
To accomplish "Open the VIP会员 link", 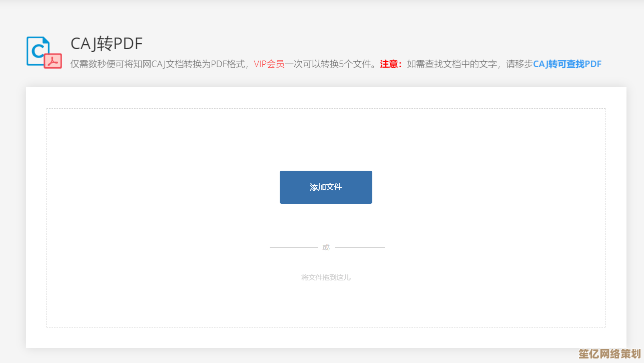I will click(269, 64).
